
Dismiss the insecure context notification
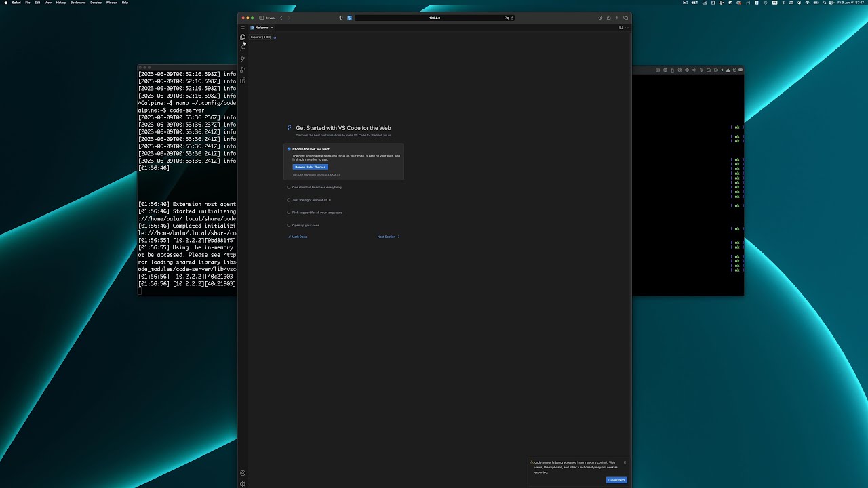pyautogui.click(x=625, y=462)
